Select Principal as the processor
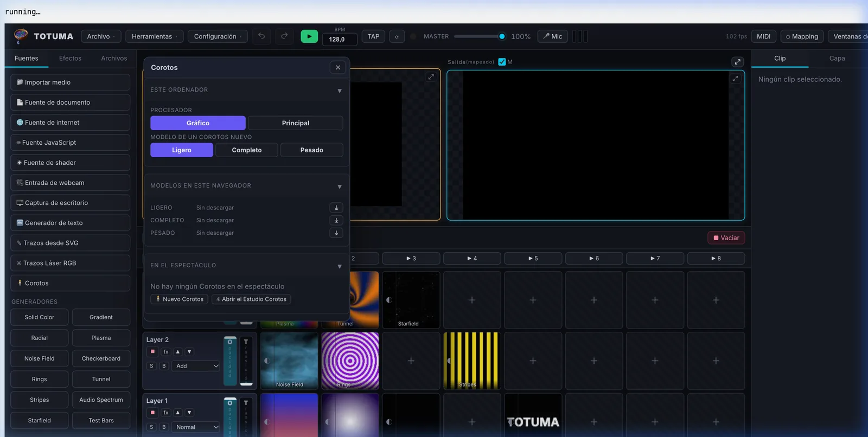868x437 pixels. click(296, 123)
